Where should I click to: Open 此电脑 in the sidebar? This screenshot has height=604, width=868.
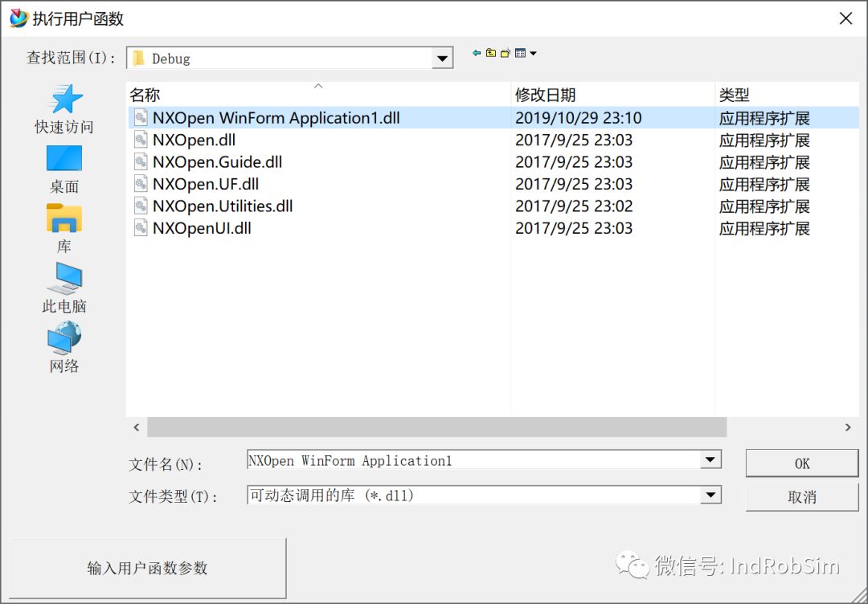click(64, 287)
